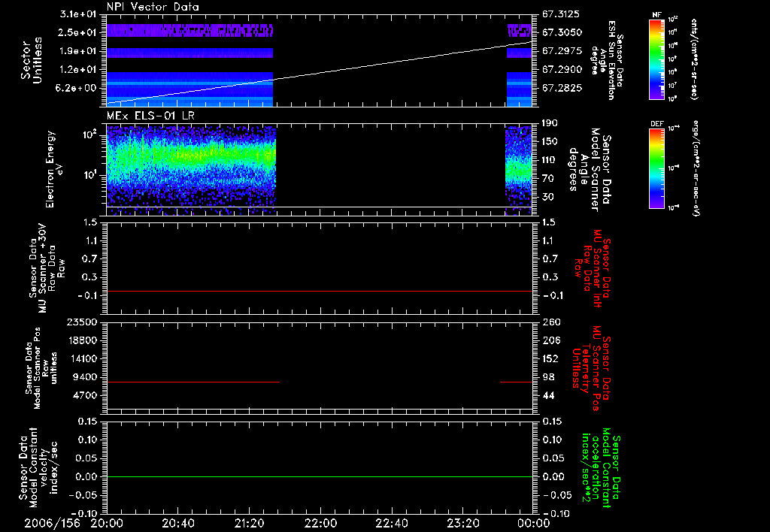Click the DEF color scale bar
The height and width of the screenshot is (532, 770).
[656, 168]
